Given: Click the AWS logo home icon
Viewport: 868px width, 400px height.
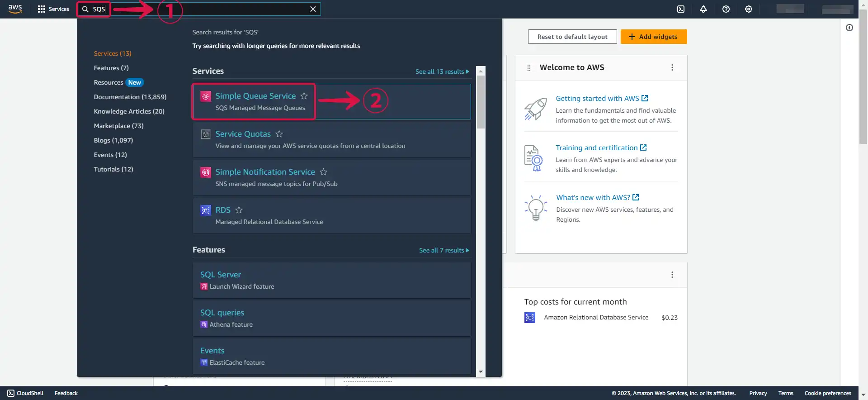Looking at the screenshot, I should pos(15,9).
